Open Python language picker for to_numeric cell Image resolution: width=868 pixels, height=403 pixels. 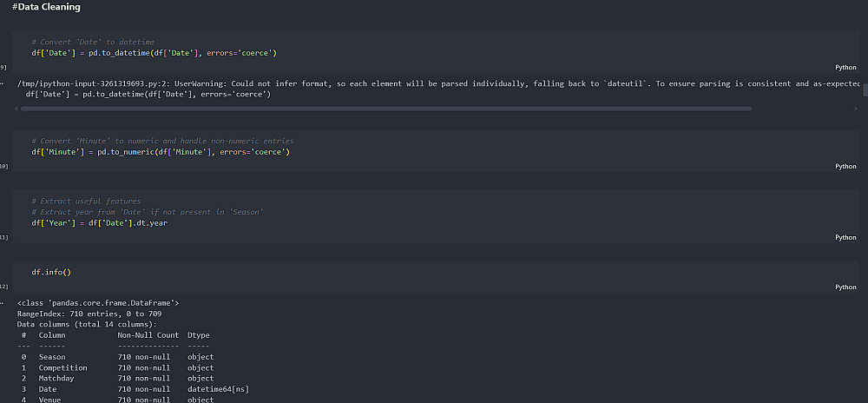coord(845,167)
